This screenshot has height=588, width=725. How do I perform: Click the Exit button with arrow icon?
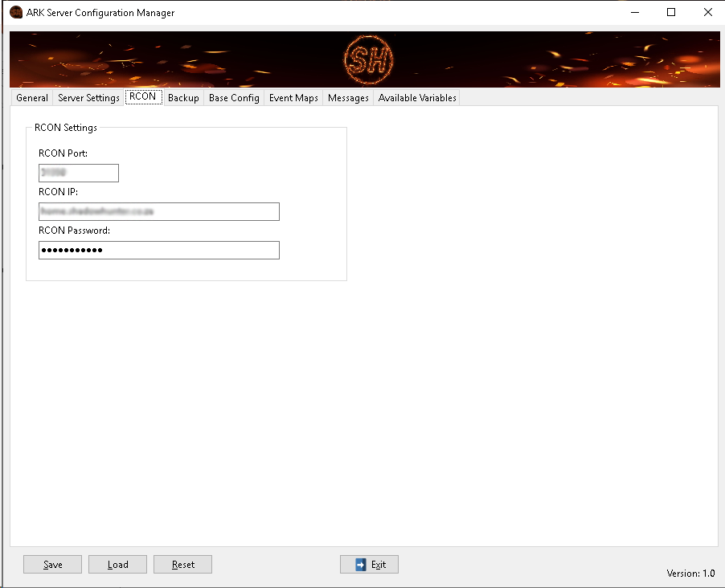369,565
